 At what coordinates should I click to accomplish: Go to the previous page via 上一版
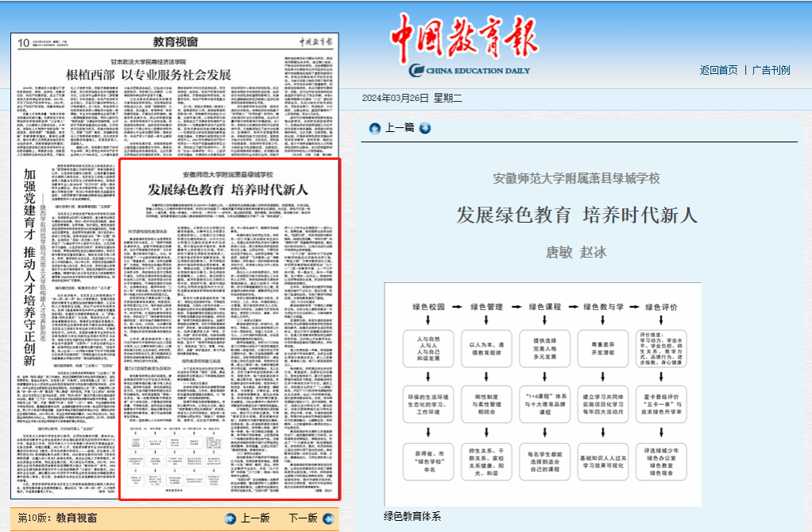pos(255,518)
